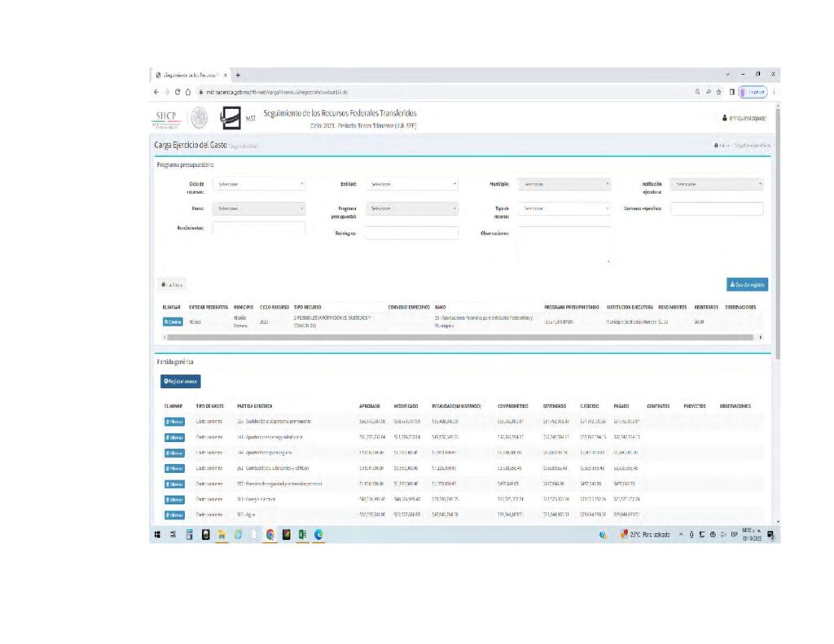This screenshot has height=644, width=834.
Task: Open the notifications icon in the tray
Action: pos(770,534)
